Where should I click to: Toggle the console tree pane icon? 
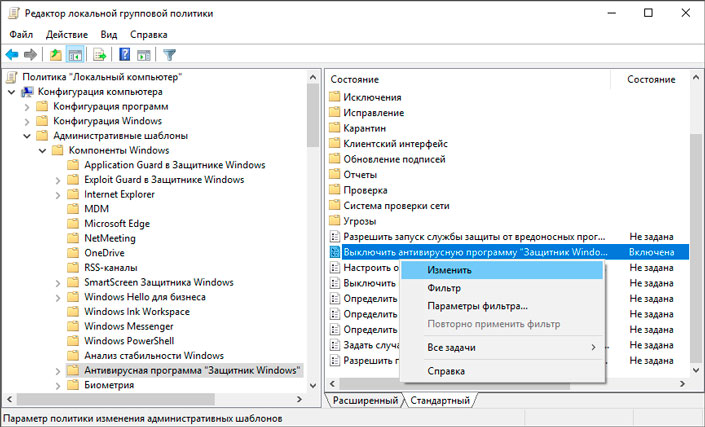pos(75,55)
